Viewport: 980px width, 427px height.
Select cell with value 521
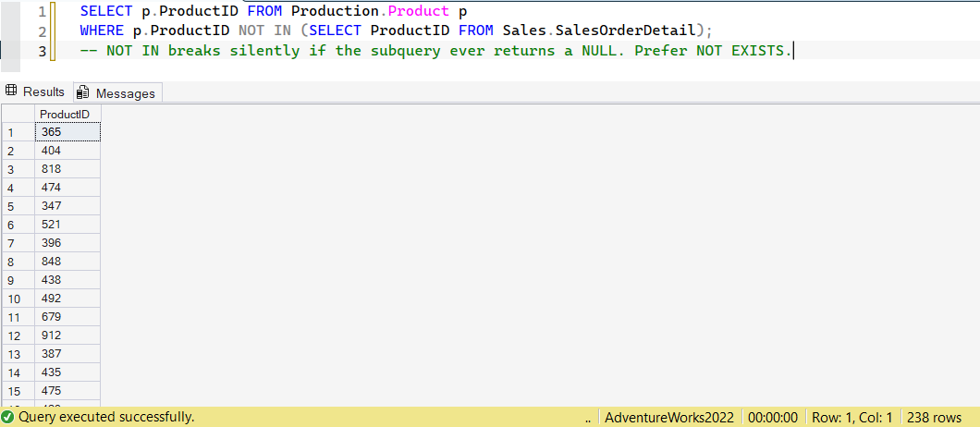[x=67, y=225]
